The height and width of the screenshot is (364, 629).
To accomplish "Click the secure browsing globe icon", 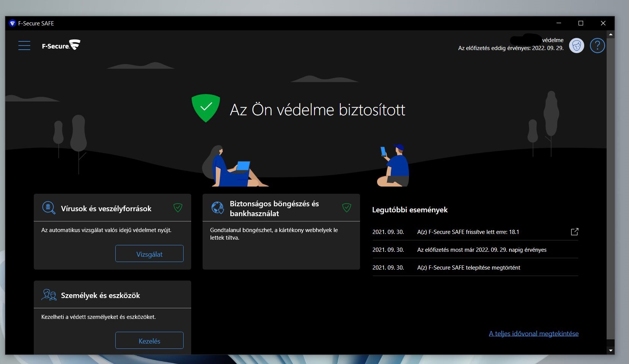I will point(217,208).
